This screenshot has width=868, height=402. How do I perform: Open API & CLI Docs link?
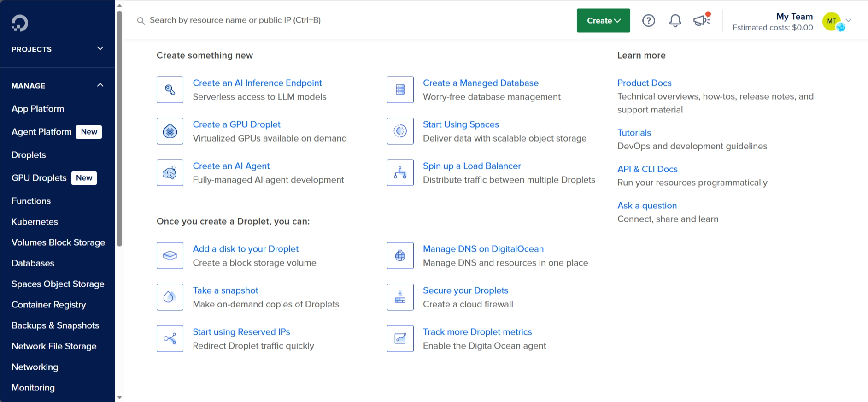click(x=647, y=169)
